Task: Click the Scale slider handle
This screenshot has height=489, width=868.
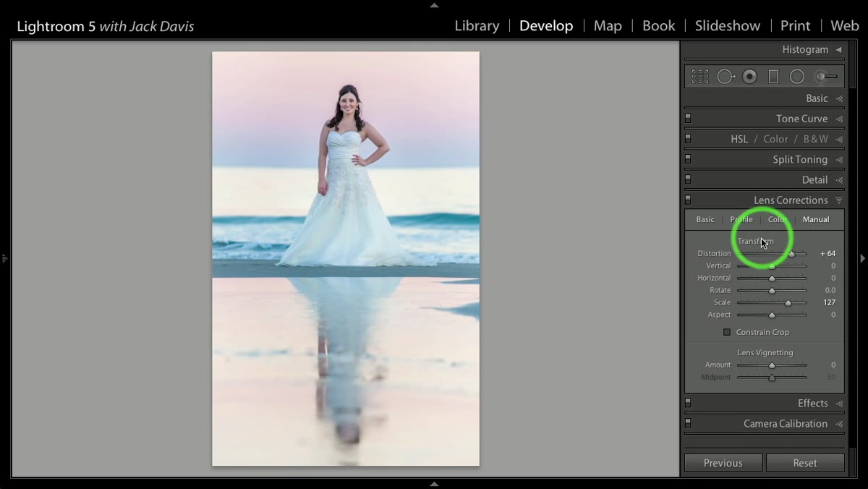Action: click(788, 302)
